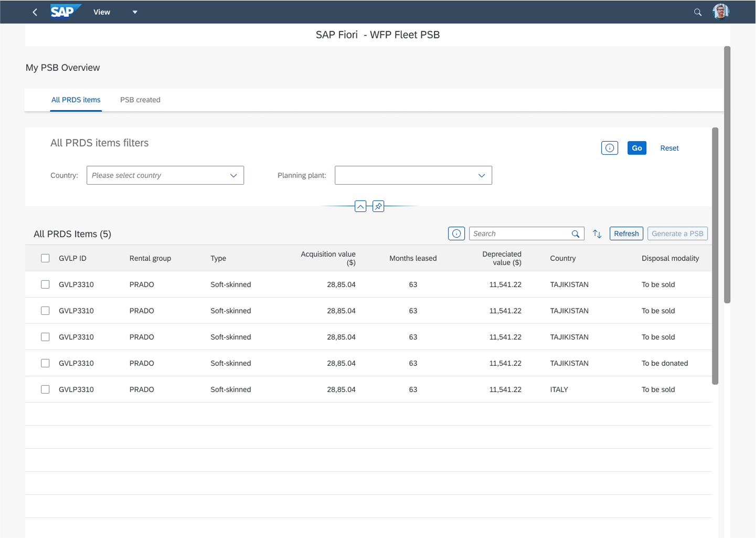Click the Generate a PSB button

677,234
